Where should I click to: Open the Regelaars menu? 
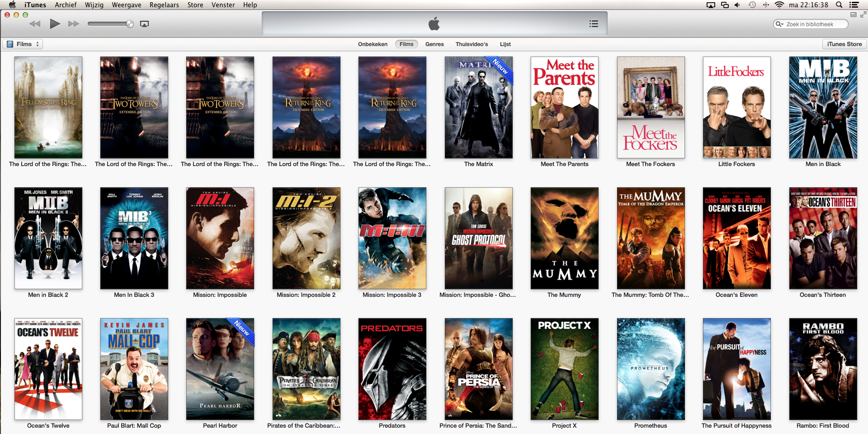coord(164,5)
